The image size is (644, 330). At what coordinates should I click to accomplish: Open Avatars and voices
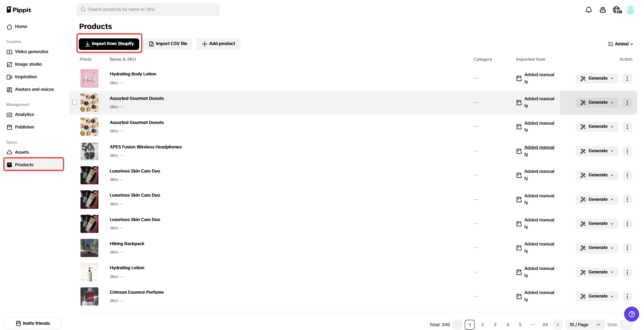(34, 89)
